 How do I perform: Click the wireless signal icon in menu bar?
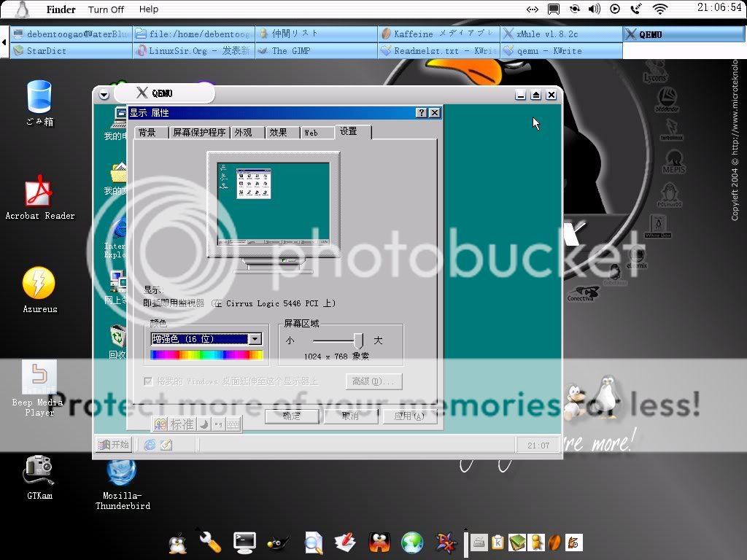click(x=659, y=9)
